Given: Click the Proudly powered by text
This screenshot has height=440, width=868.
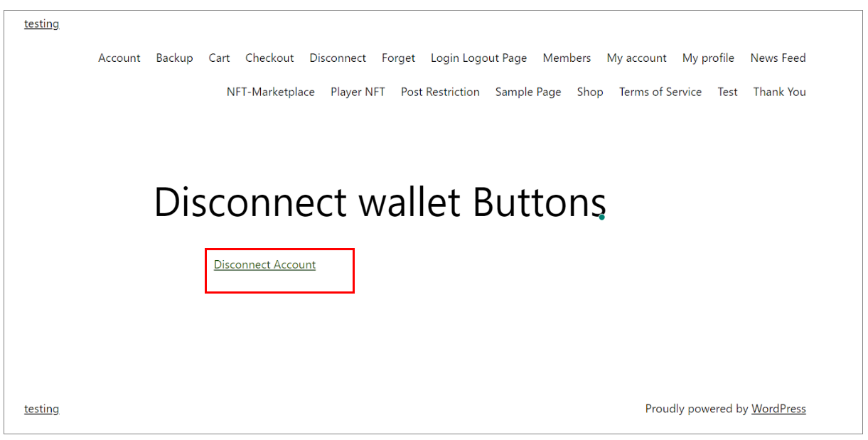Looking at the screenshot, I should [697, 409].
